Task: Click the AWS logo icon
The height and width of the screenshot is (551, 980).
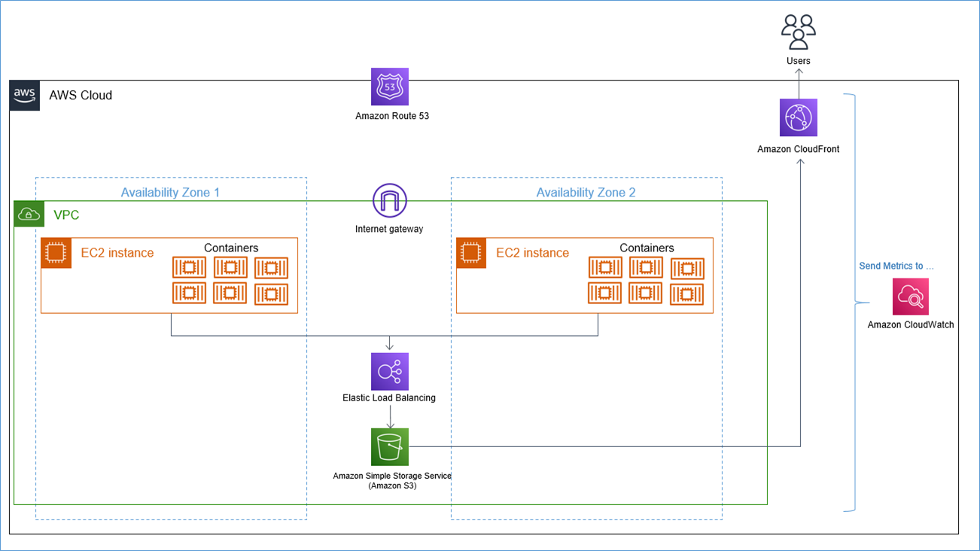Action: (25, 96)
